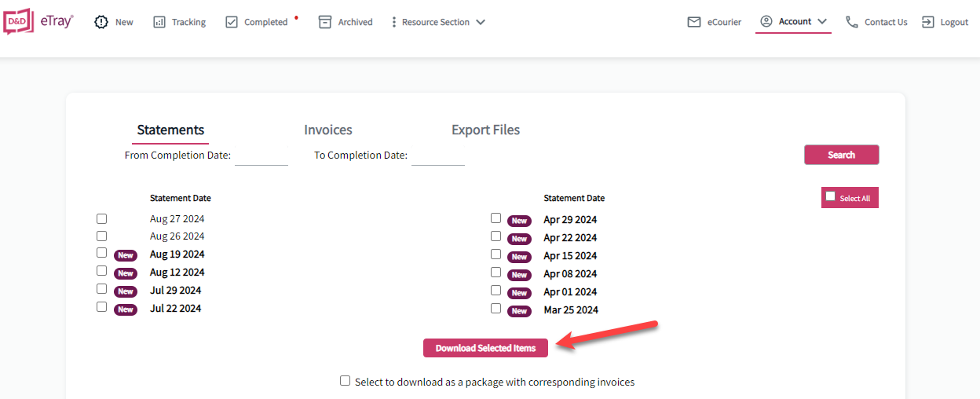Screen dimensions: 980x399
Task: Click the Apr 15 2024 date text
Action: pyautogui.click(x=570, y=256)
